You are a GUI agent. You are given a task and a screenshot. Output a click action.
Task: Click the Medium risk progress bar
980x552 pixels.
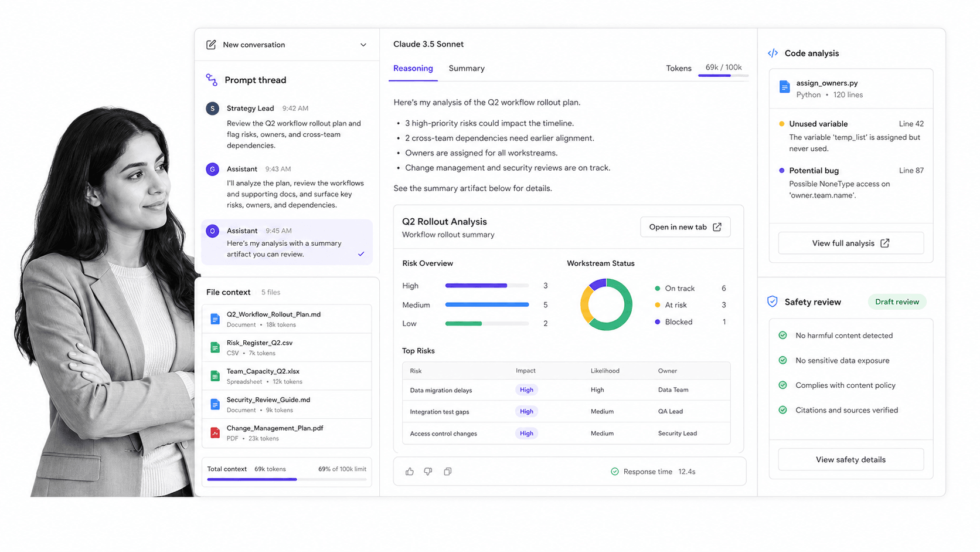point(487,305)
